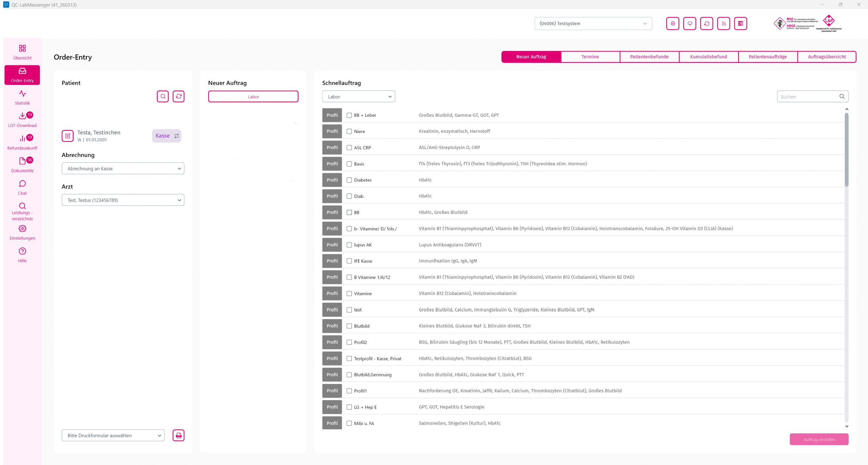Click the edit patient icon next to Testa
This screenshot has height=465, width=868.
pos(67,136)
